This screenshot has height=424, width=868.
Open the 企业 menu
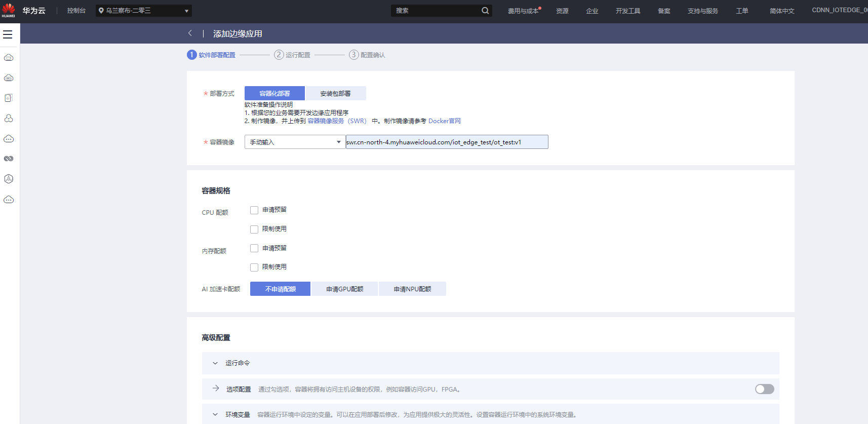pyautogui.click(x=592, y=11)
